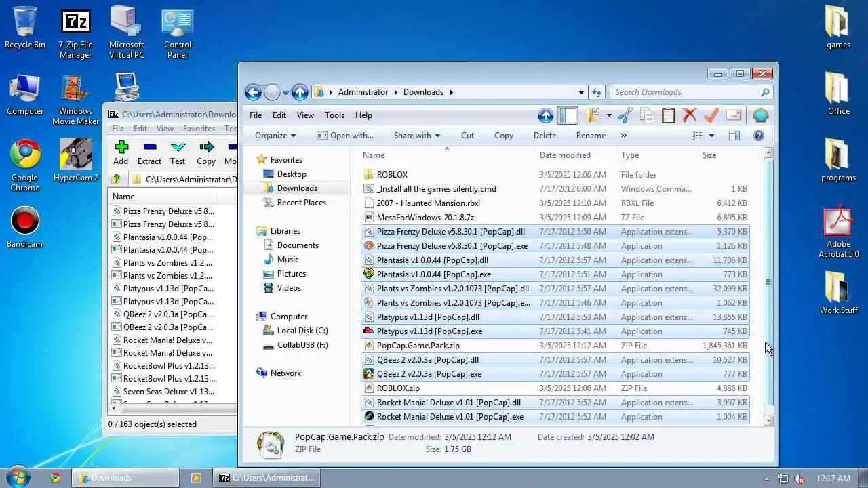This screenshot has width=868, height=488.
Task: Click the Cut command button
Action: [467, 136]
